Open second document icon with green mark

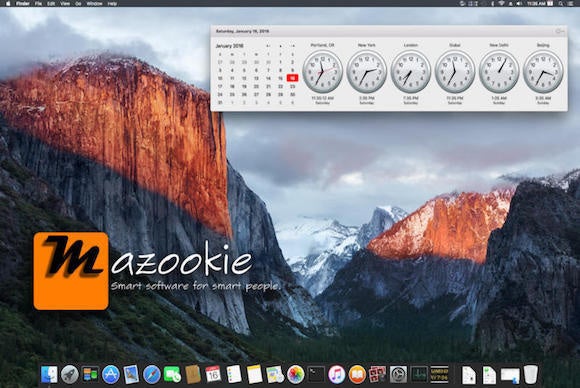click(x=489, y=375)
